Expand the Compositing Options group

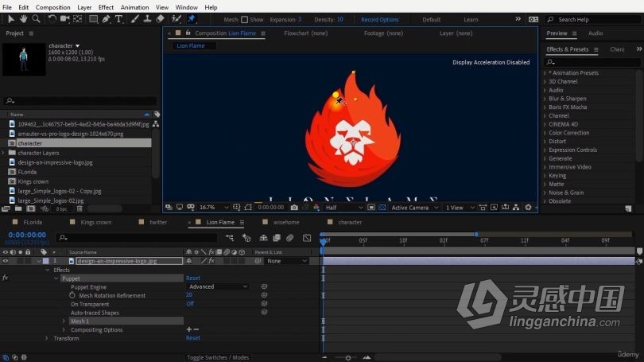coord(64,329)
